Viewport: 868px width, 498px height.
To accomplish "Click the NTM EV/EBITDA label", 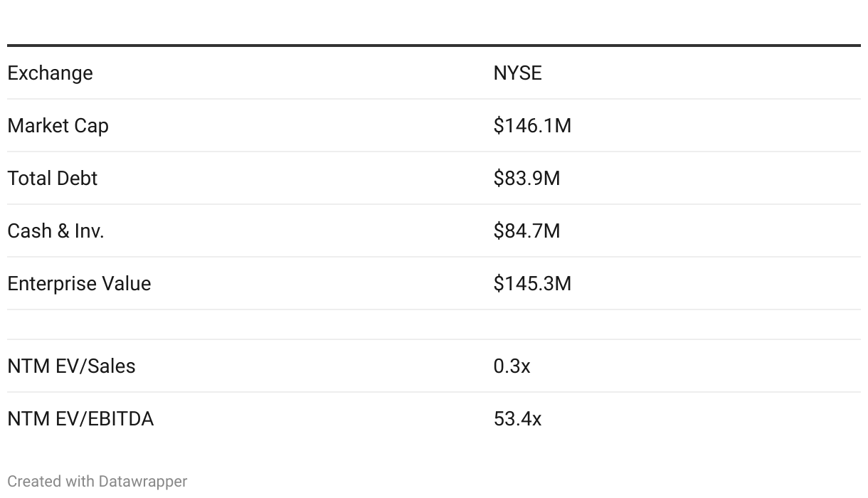I will click(80, 419).
